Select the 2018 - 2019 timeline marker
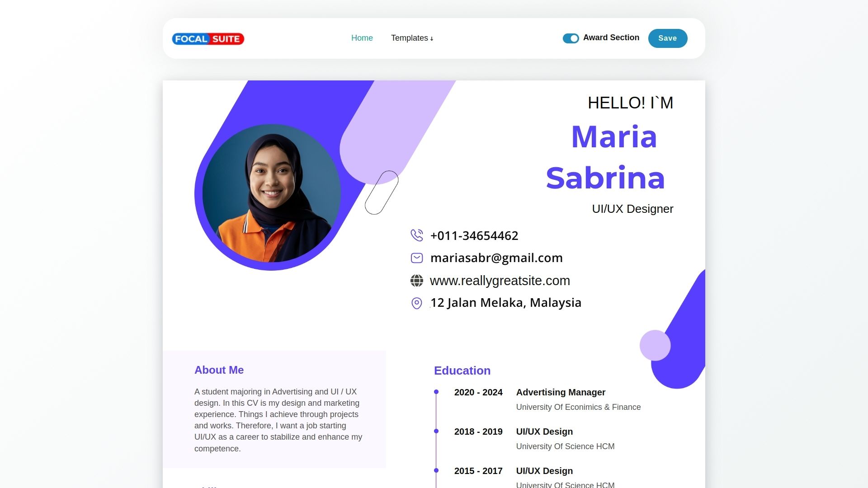Screen dimensions: 868x488 tap(436, 431)
